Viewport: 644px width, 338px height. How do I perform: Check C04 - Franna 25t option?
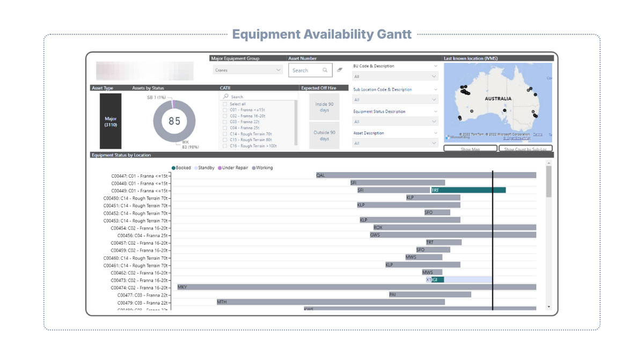[x=225, y=128]
